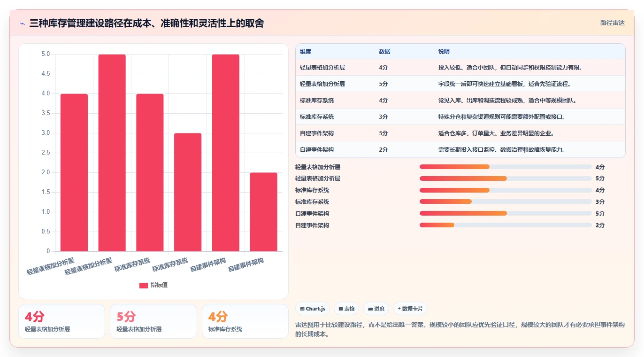Click the 2.5 y-axis label
This screenshot has width=644, height=357.
[x=46, y=153]
